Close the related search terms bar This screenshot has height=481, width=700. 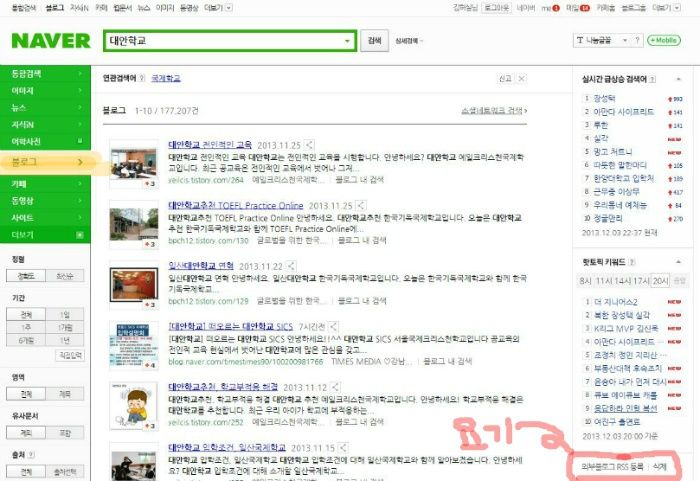point(521,79)
